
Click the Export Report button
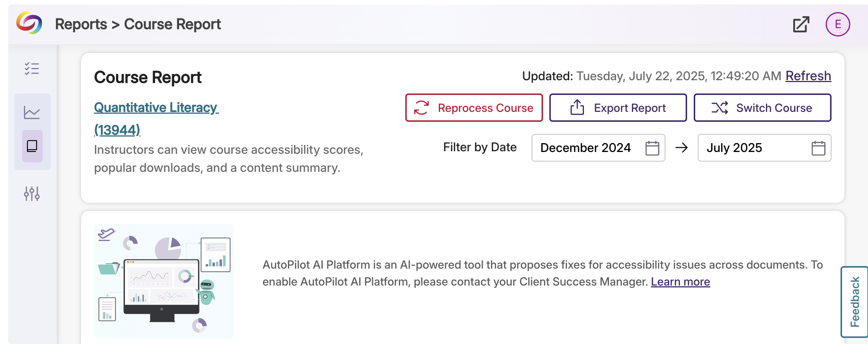[618, 108]
